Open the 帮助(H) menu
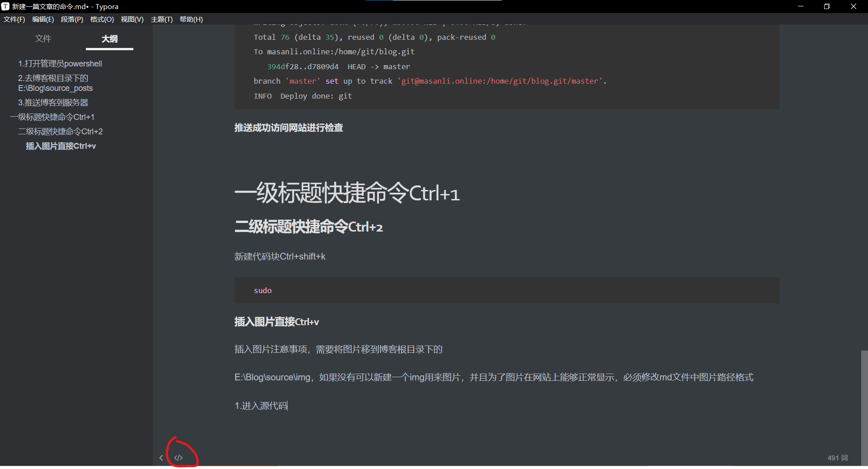The width and height of the screenshot is (868, 469). tap(191, 19)
